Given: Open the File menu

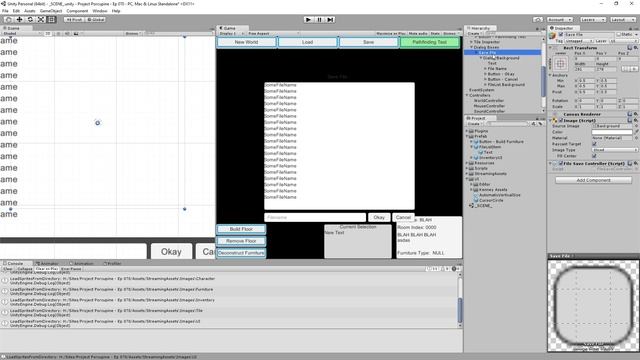Looking at the screenshot, I should (5, 11).
